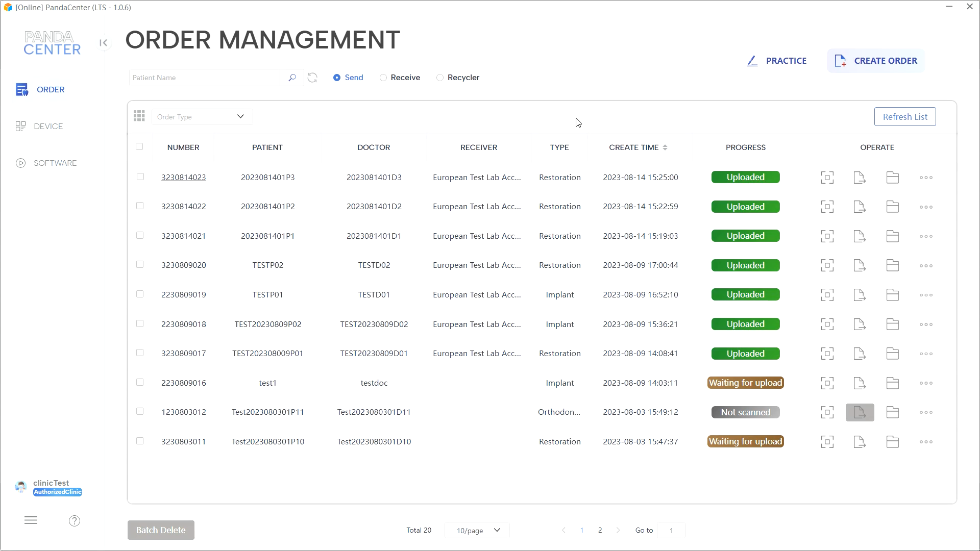
Task: Select the checkbox for order 2230809018
Action: point(140,323)
